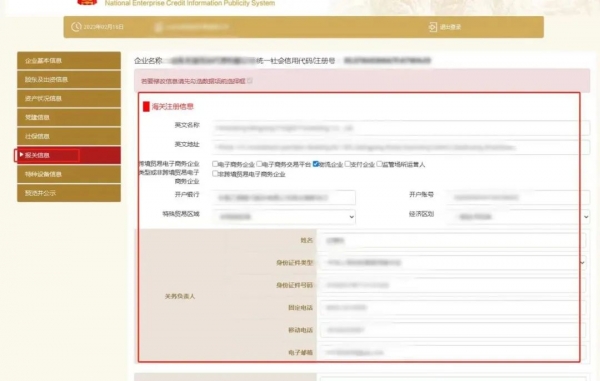
Task: Click the clock icon beside the date
Action: [x=76, y=27]
